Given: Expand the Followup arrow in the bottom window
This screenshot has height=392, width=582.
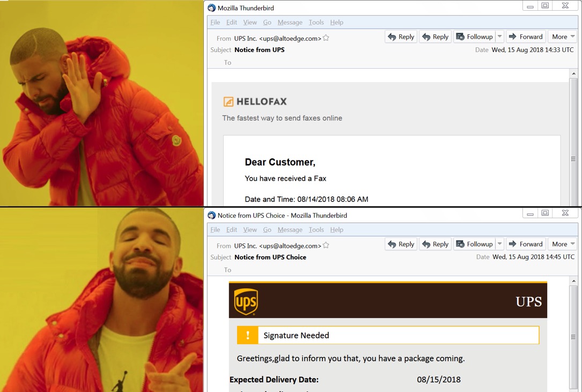Looking at the screenshot, I should 499,244.
